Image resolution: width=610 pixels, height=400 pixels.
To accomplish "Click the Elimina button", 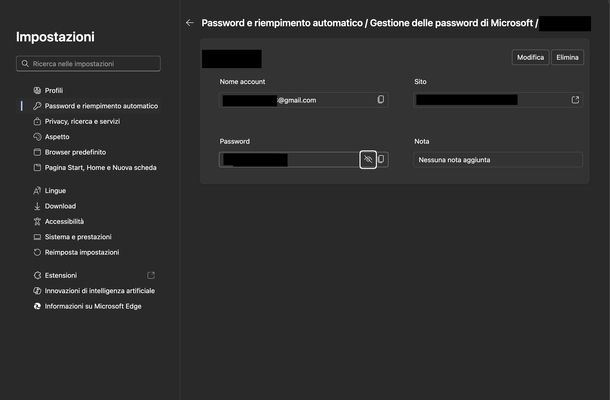I will click(x=567, y=57).
